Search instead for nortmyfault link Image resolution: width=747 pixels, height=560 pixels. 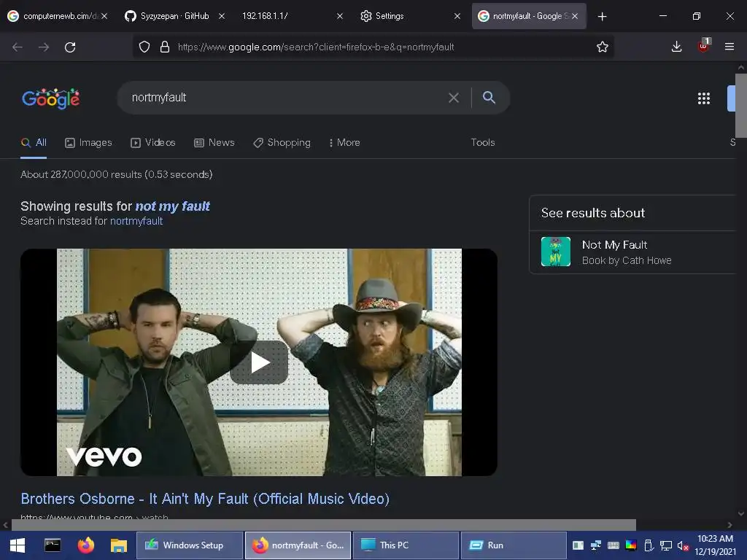coord(136,221)
